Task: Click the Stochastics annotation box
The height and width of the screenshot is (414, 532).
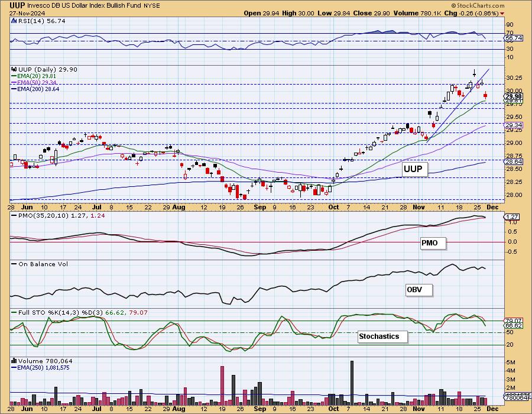Action: (382, 337)
